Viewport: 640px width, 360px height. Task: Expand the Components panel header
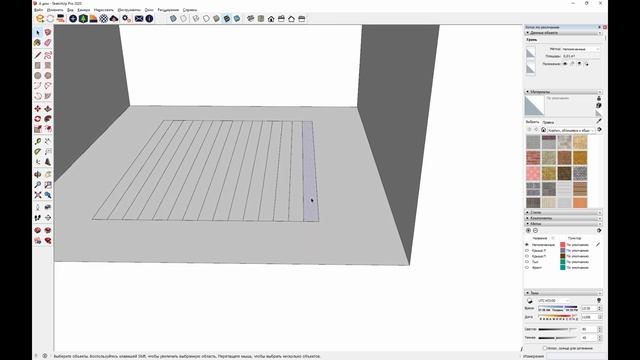tap(563, 218)
